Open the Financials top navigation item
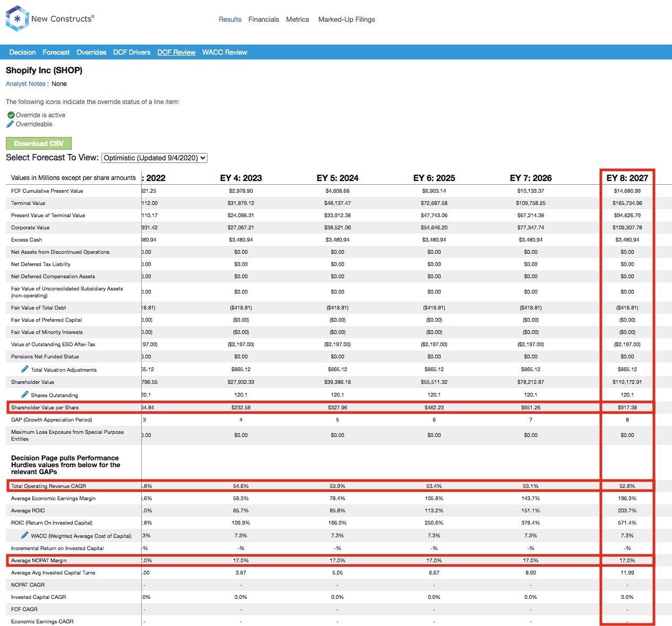This screenshot has height=626, width=672. (x=264, y=19)
